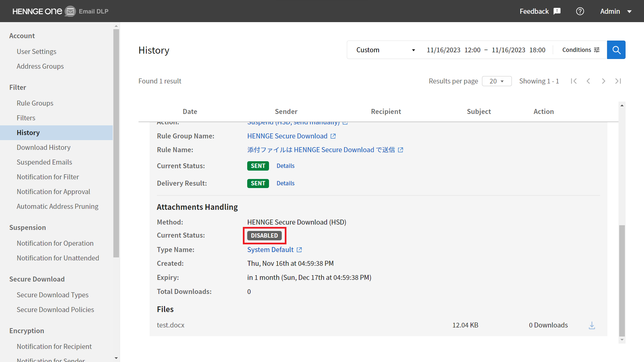The height and width of the screenshot is (362, 644).
Task: Expand the Admin account menu
Action: point(616,11)
